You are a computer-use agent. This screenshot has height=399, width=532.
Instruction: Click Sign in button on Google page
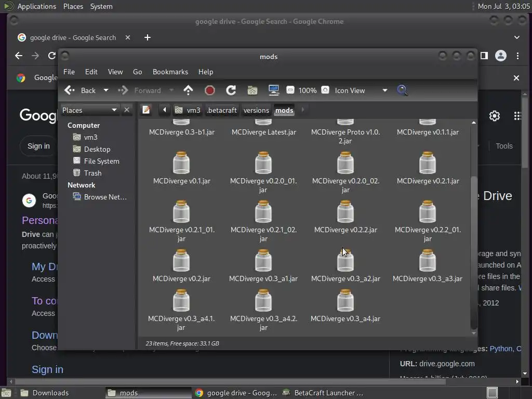38,146
